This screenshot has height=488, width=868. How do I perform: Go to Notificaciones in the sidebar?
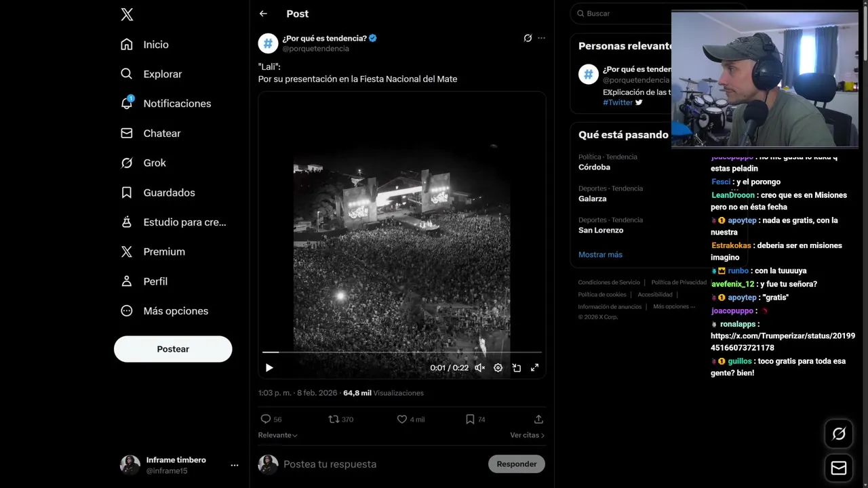click(x=176, y=104)
